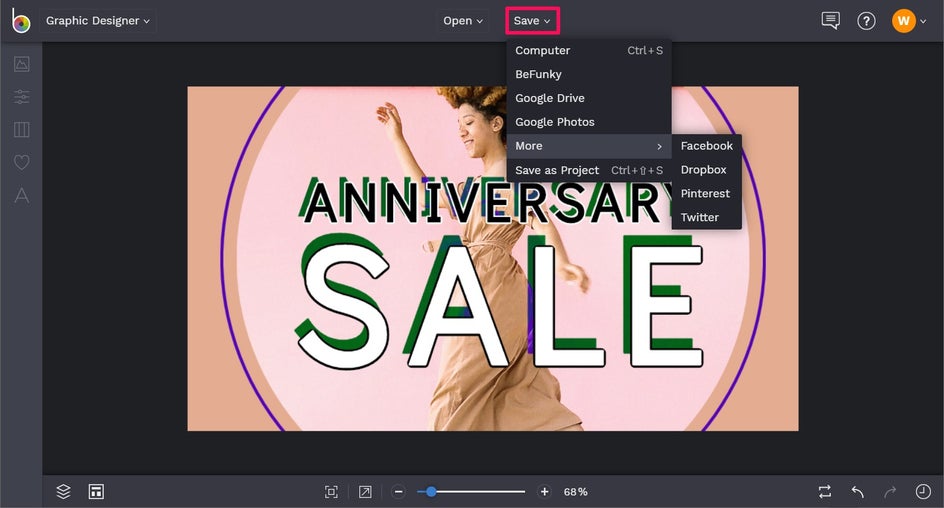This screenshot has height=508, width=944.
Task: Open the Templates sidebar panel
Action: pyautogui.click(x=22, y=129)
